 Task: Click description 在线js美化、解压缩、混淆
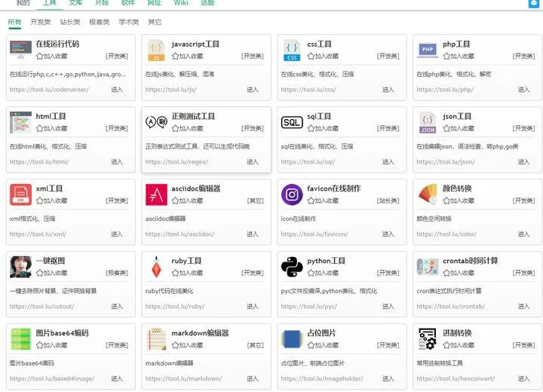point(179,74)
